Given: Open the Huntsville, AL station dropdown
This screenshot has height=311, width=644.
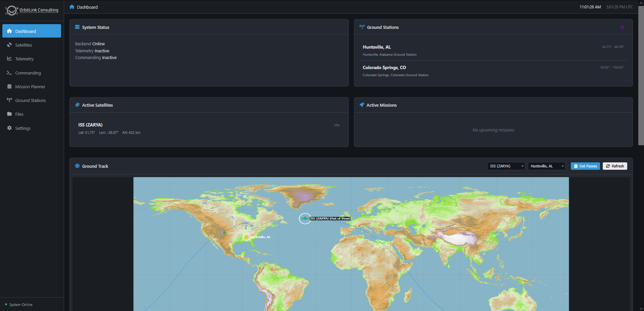Looking at the screenshot, I should [x=546, y=166].
